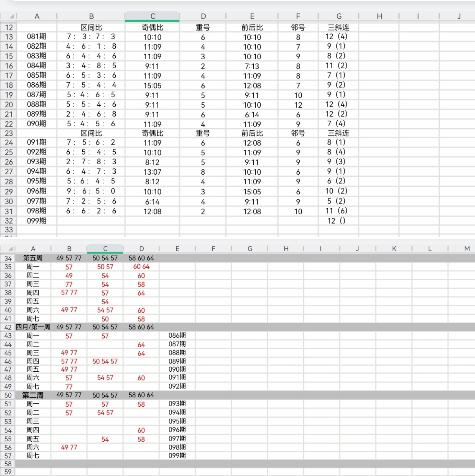Click the 重号 cell in row 12

click(x=203, y=28)
